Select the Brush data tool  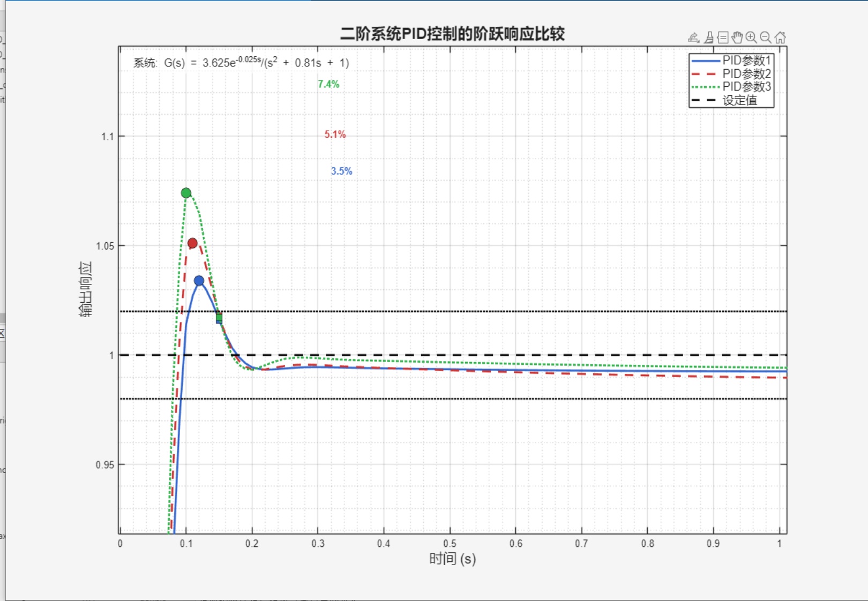709,37
